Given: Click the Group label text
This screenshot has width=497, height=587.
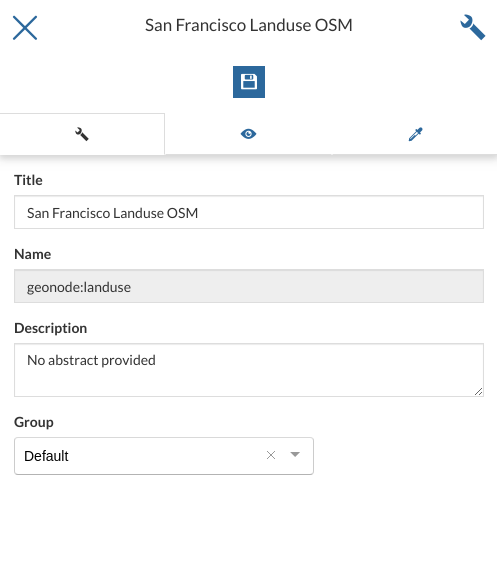Looking at the screenshot, I should [34, 422].
